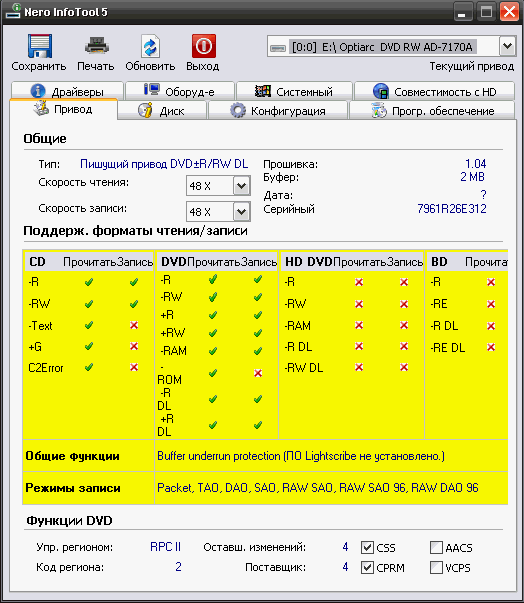Click the firmware version 1.04
The image size is (524, 603).
click(x=476, y=164)
